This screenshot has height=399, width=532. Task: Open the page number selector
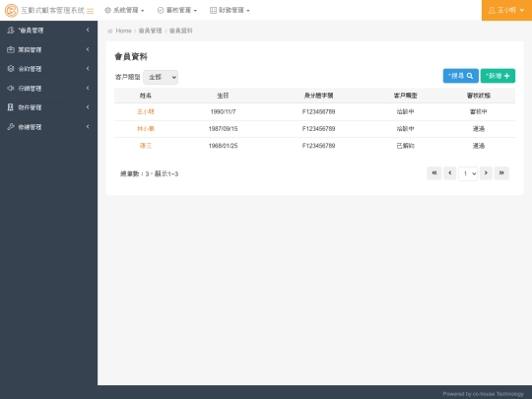click(468, 173)
